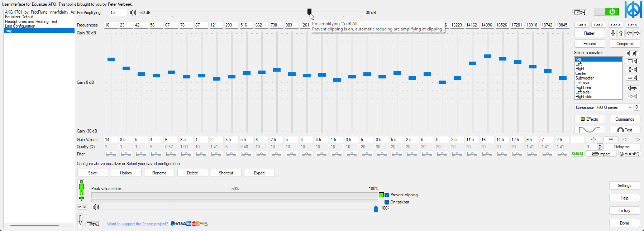Increase the delay ms spinner value
Screen dimensions: 644x231
tap(600, 145)
